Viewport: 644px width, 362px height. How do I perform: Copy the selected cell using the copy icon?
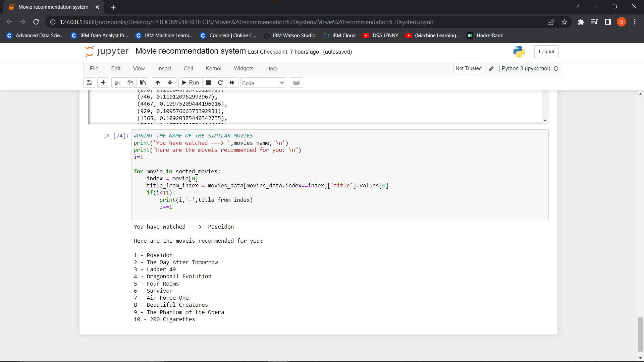[x=130, y=82]
